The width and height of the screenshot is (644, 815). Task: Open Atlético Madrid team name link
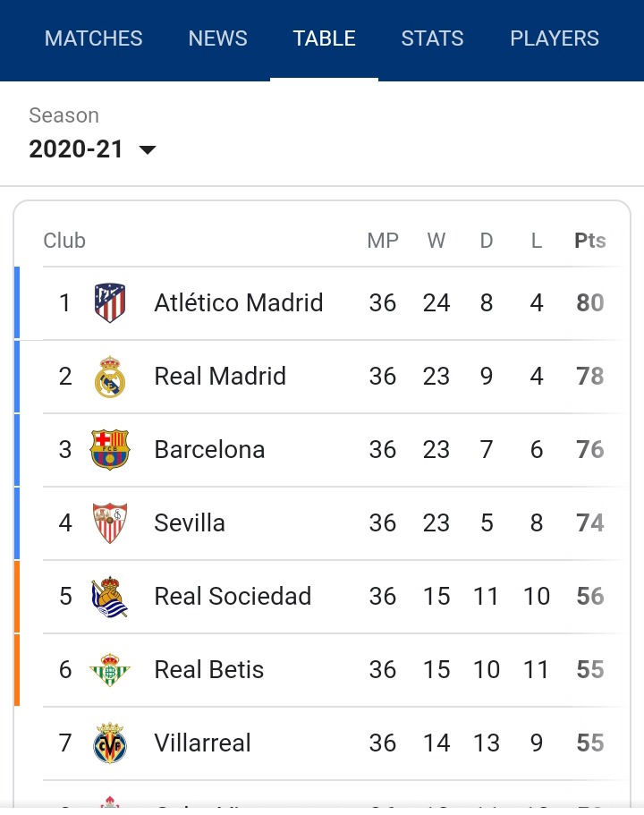click(239, 302)
